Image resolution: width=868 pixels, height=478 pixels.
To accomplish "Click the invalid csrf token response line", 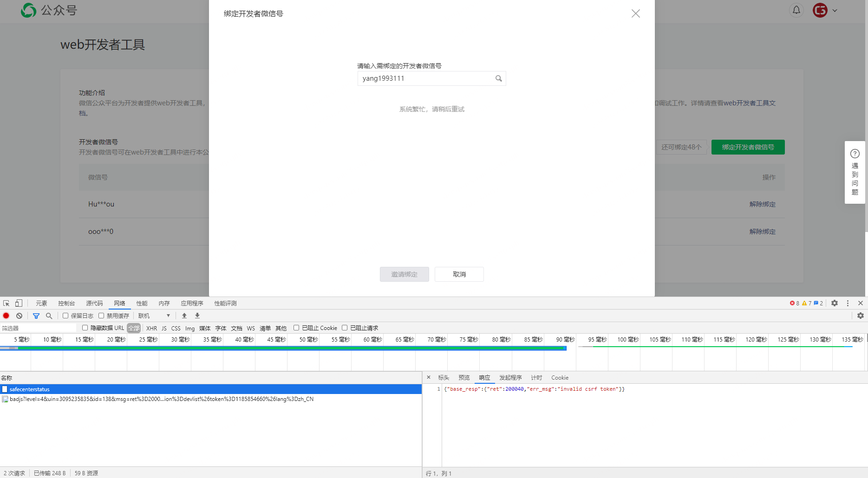I will coord(534,389).
